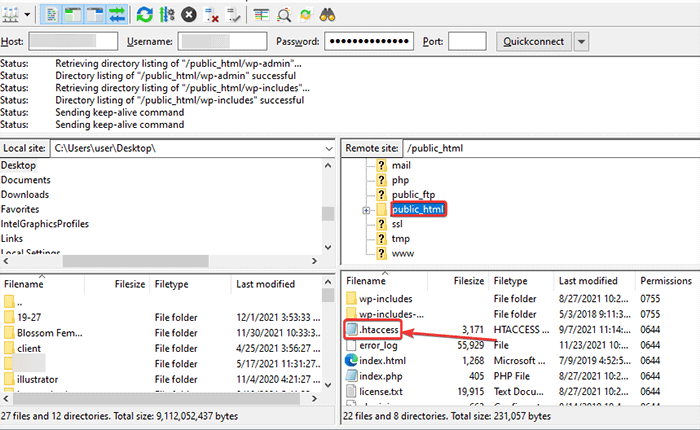Click into the Port input field
The width and height of the screenshot is (700, 430).
(x=467, y=42)
